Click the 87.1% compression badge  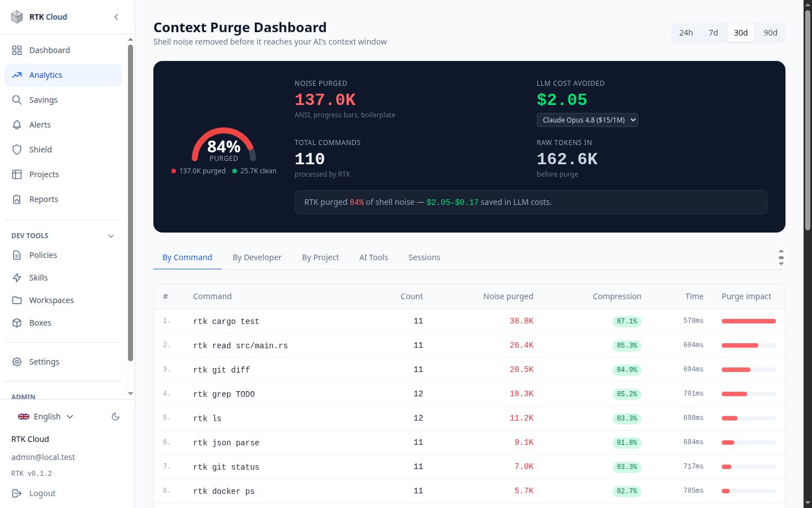(627, 321)
